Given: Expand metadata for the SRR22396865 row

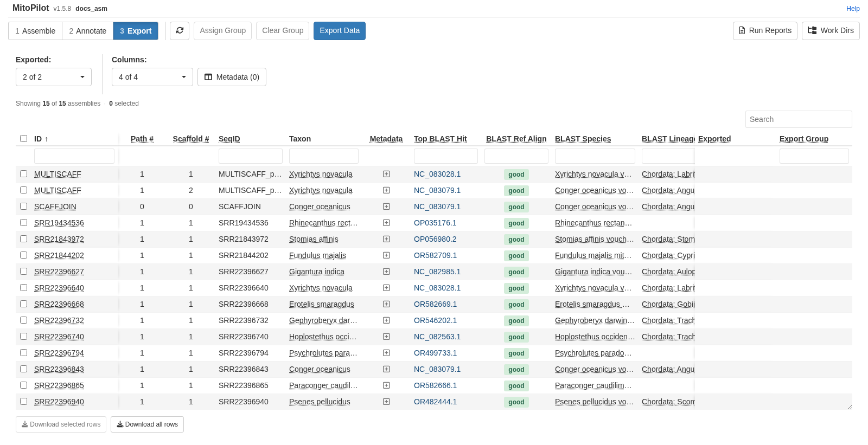Looking at the screenshot, I should click(386, 385).
